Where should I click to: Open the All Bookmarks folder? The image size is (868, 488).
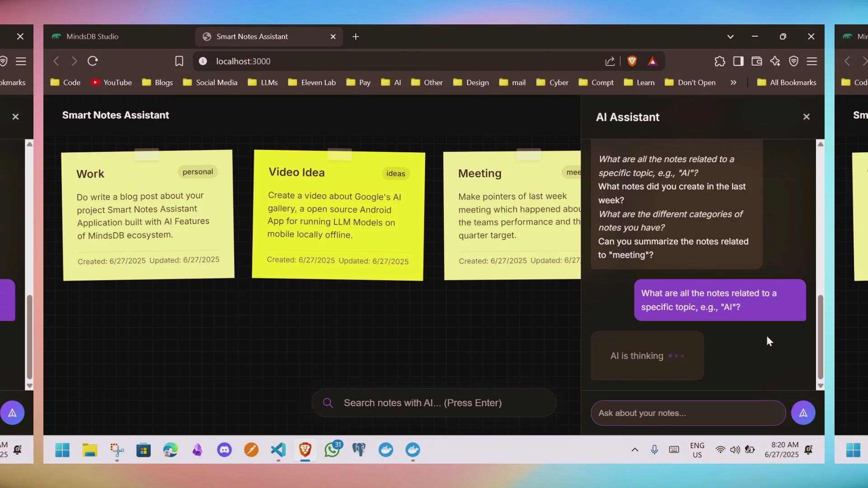(787, 82)
